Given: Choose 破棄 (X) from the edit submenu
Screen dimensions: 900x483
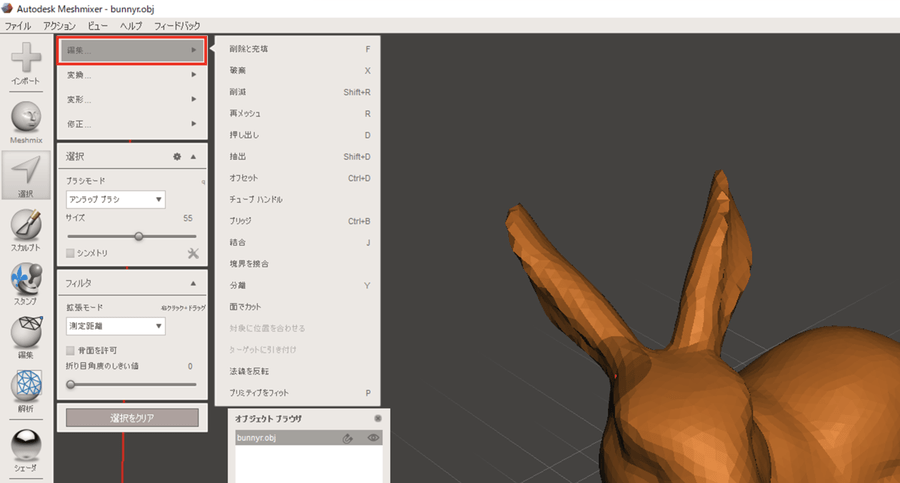Looking at the screenshot, I should pyautogui.click(x=297, y=71).
